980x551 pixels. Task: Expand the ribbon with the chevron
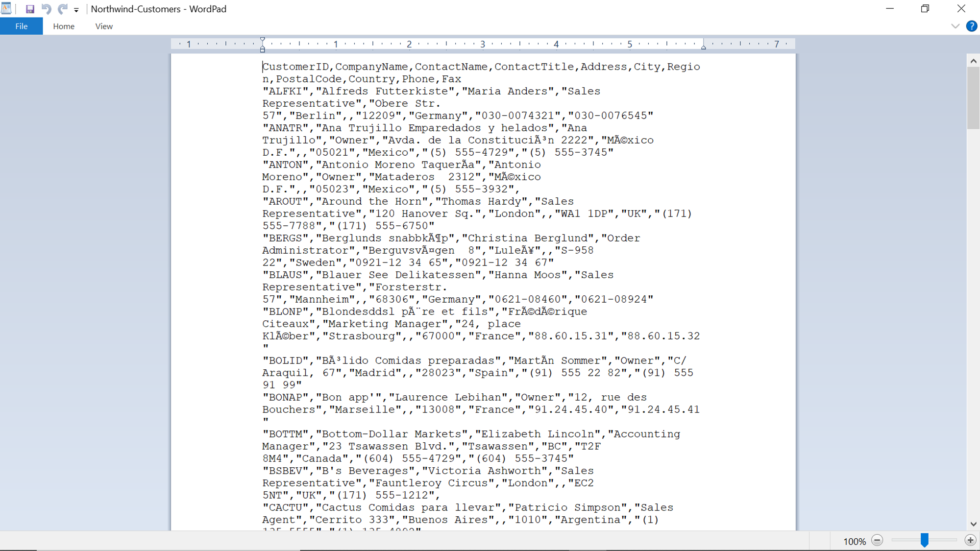(x=955, y=26)
